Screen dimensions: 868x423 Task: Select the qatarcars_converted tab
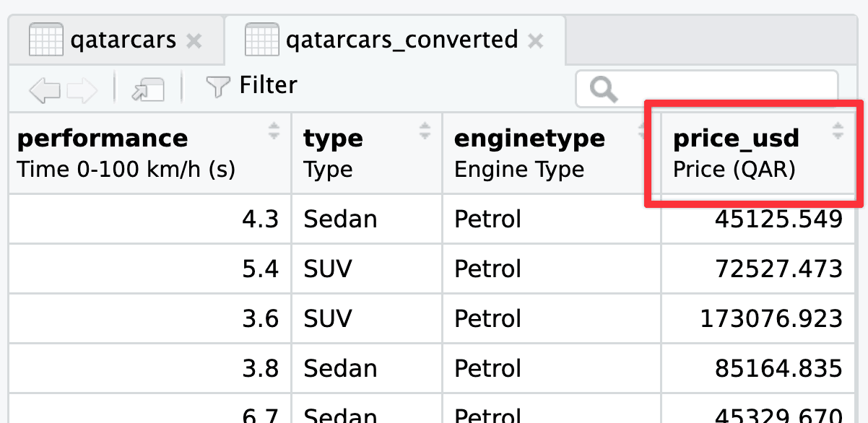(401, 40)
